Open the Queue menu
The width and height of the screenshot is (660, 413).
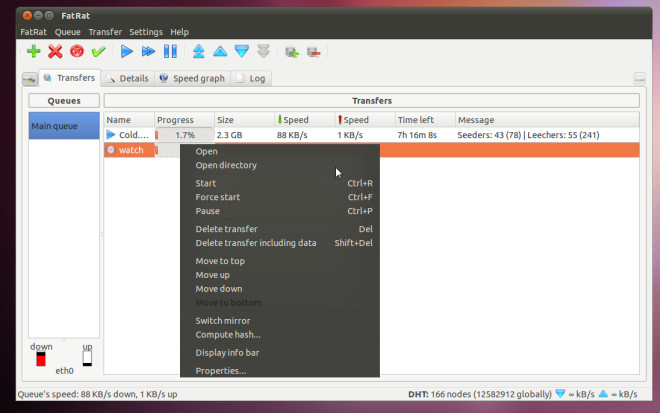click(x=67, y=32)
